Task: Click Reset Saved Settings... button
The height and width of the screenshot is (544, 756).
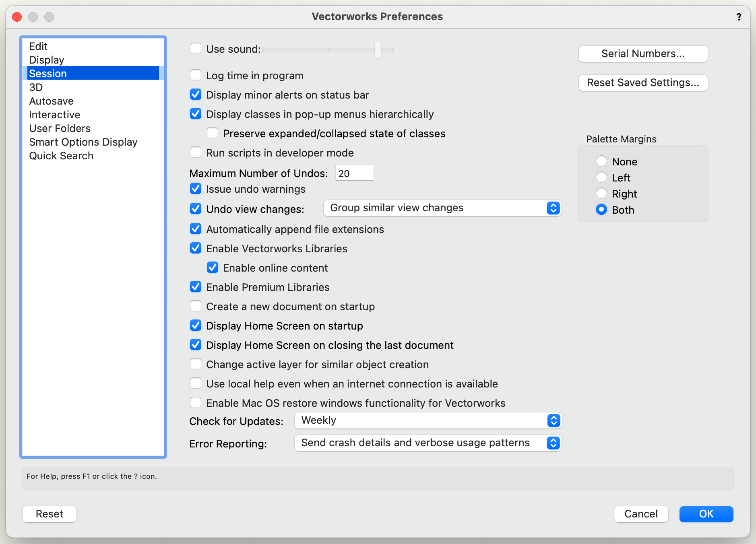Action: tap(643, 82)
